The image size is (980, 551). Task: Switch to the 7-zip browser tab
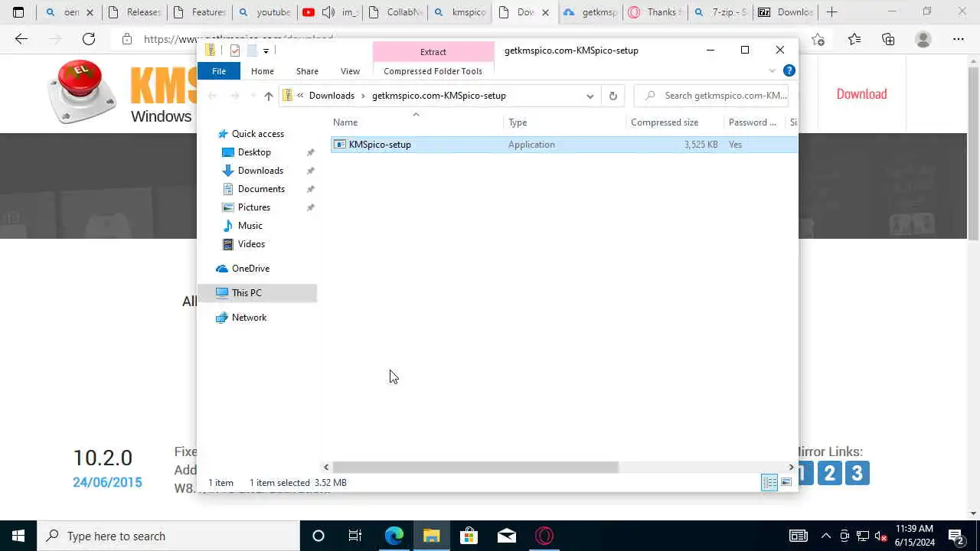720,12
